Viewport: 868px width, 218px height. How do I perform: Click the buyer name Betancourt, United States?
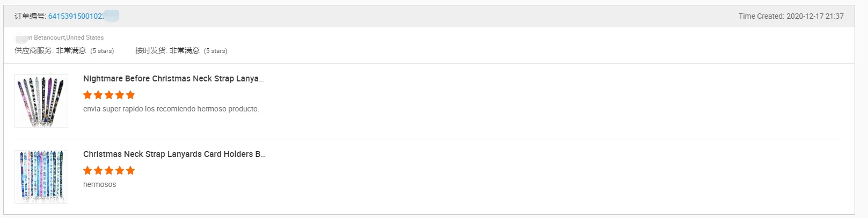coord(68,37)
